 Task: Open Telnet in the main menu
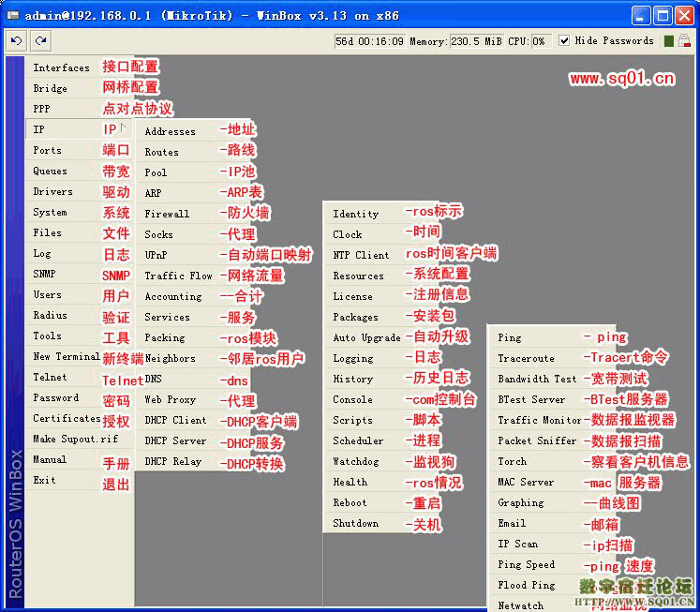click(80, 377)
